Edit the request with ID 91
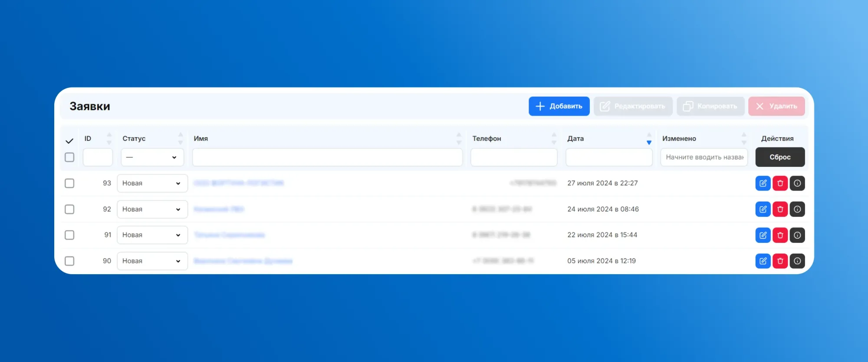 coord(763,235)
